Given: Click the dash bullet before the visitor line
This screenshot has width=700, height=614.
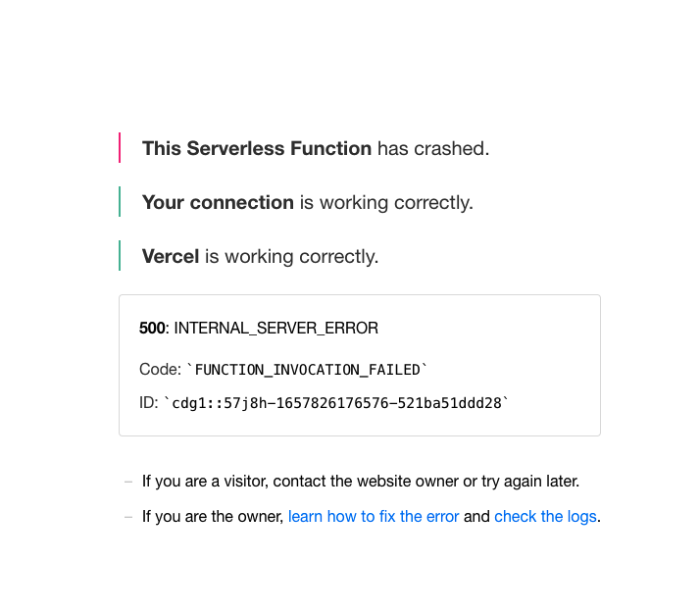Looking at the screenshot, I should coord(128,482).
